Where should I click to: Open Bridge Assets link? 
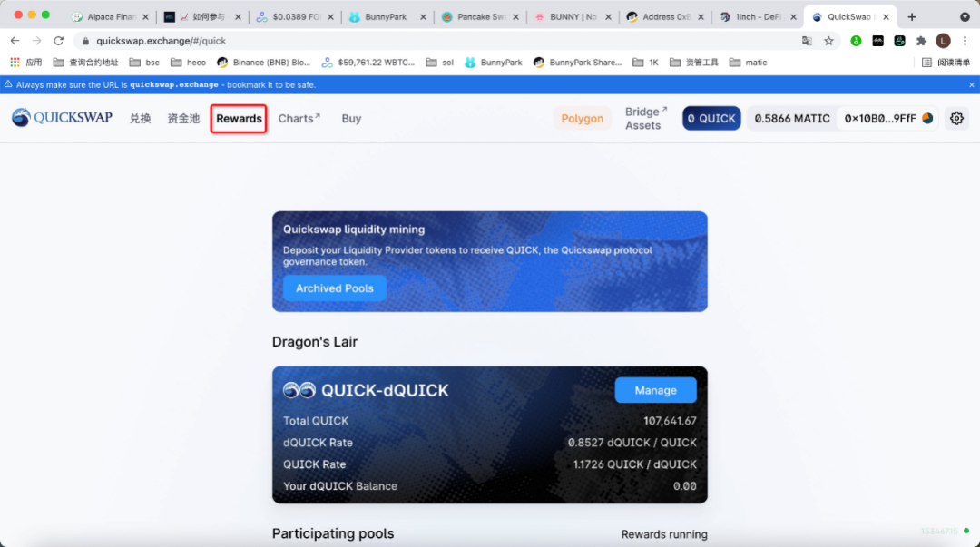click(646, 118)
